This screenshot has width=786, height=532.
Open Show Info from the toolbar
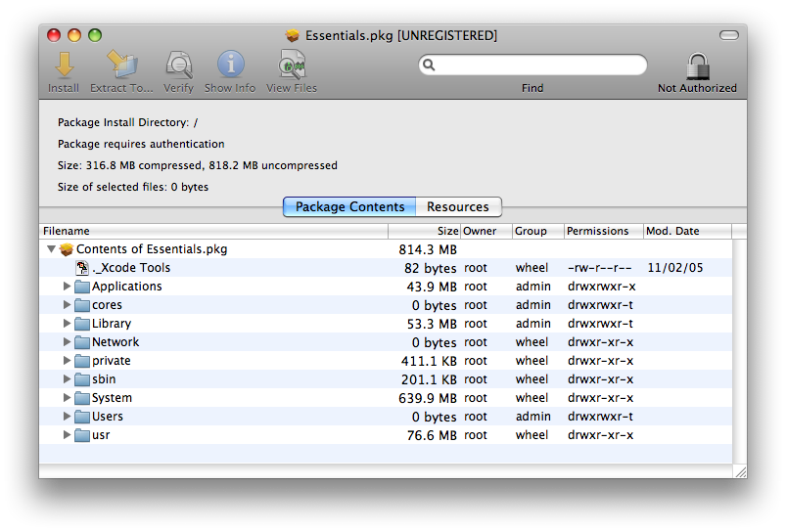coord(230,66)
